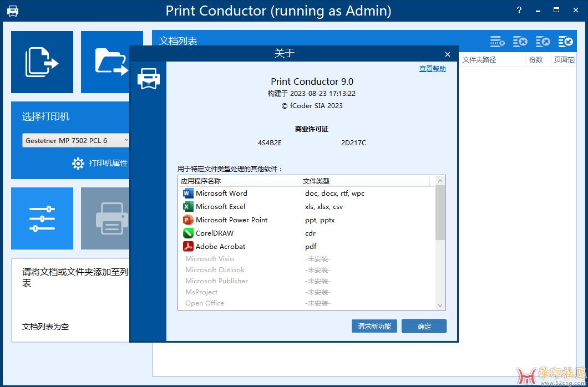Viewport: 588px width, 387px height.
Task: Click second remove icon in document list header
Action: 520,42
